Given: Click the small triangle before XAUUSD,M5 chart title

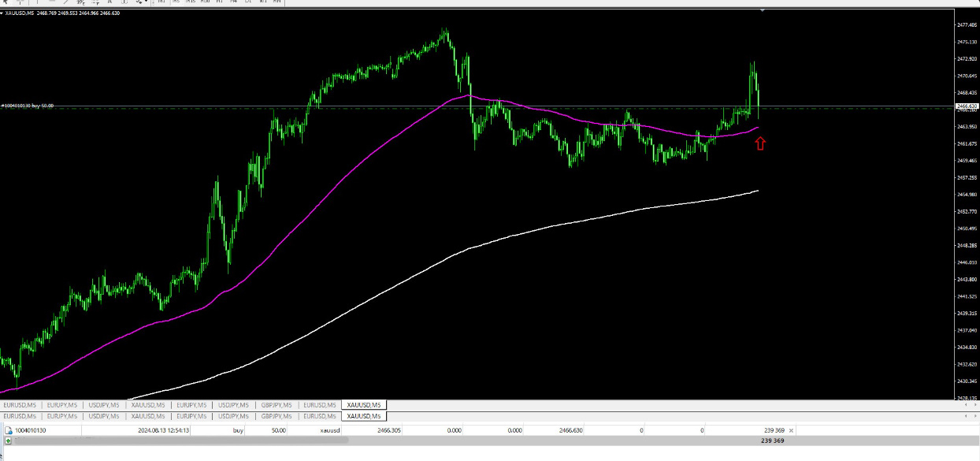Looking at the screenshot, I should click(x=2, y=12).
